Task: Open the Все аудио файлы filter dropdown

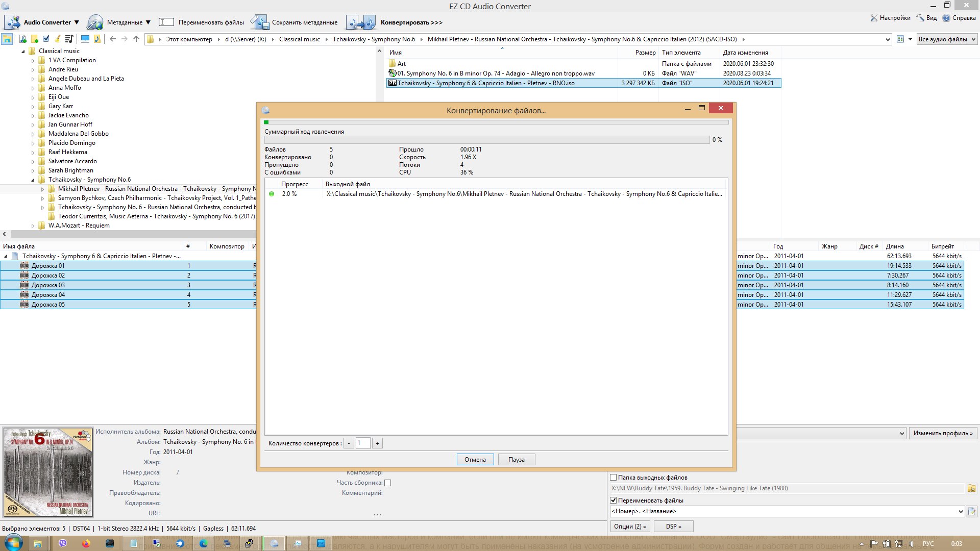Action: coord(947,39)
